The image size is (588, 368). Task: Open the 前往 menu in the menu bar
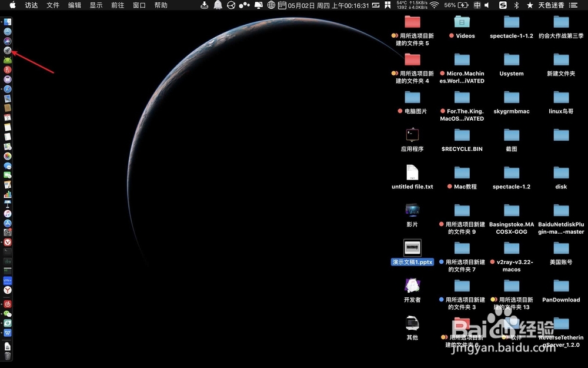[117, 5]
